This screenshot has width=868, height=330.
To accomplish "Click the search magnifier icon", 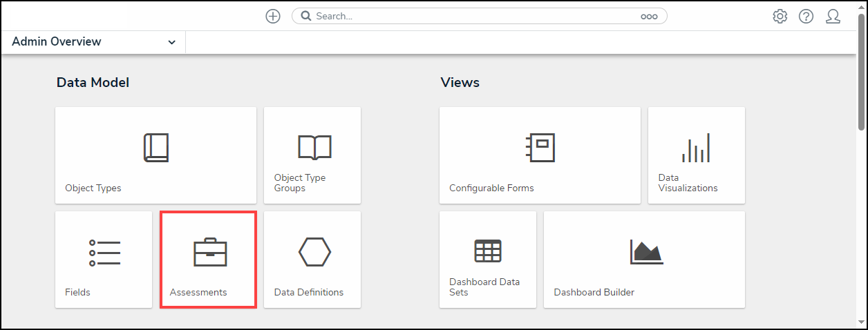I will click(305, 16).
